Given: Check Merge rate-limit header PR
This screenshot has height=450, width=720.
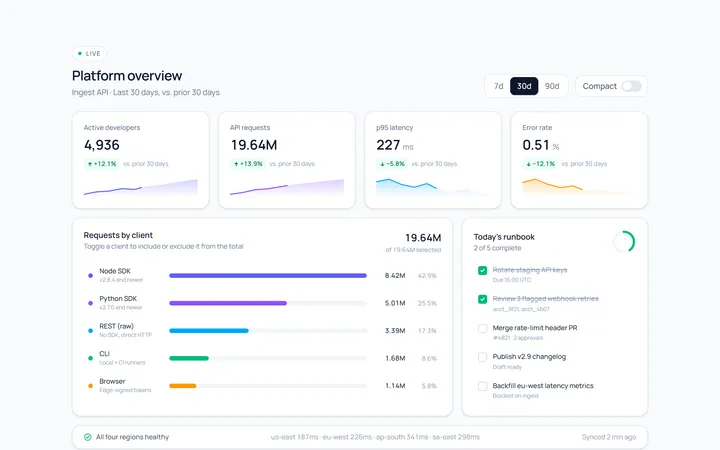Looking at the screenshot, I should pyautogui.click(x=482, y=328).
